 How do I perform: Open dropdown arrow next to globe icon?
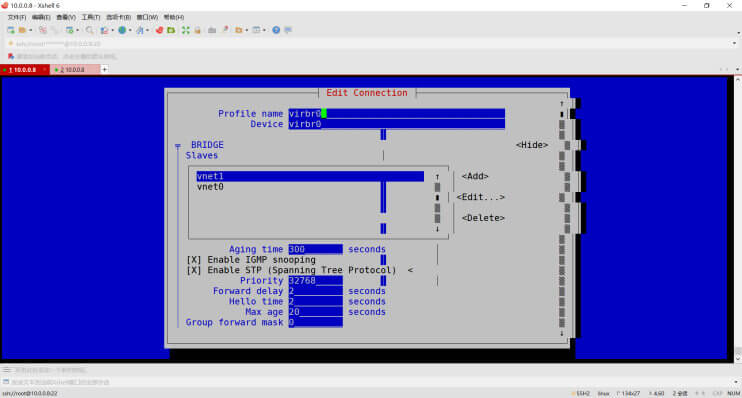pos(130,30)
